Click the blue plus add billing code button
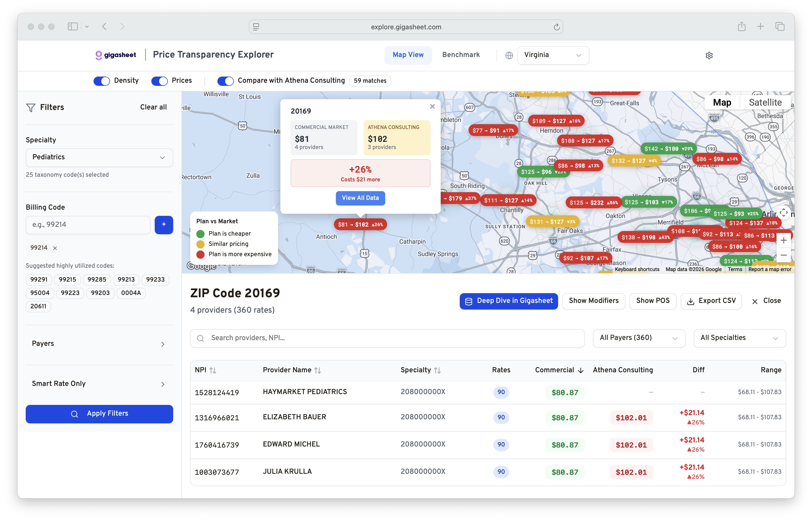 164,225
